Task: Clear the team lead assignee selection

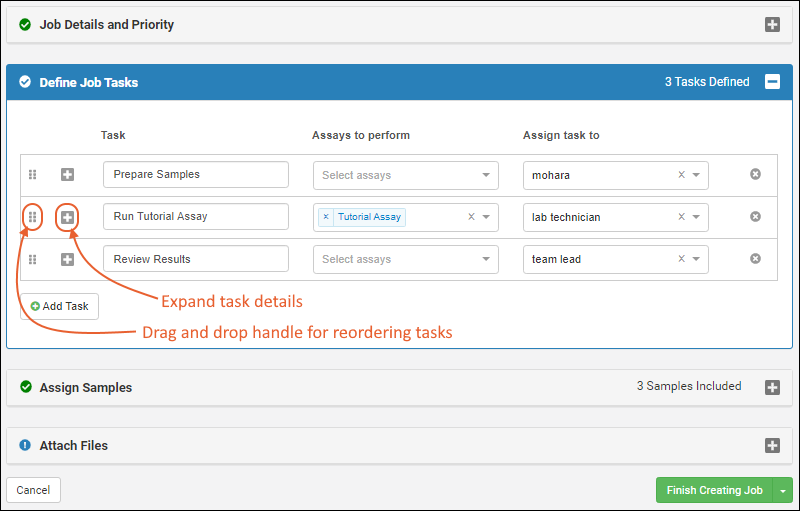Action: tap(681, 259)
